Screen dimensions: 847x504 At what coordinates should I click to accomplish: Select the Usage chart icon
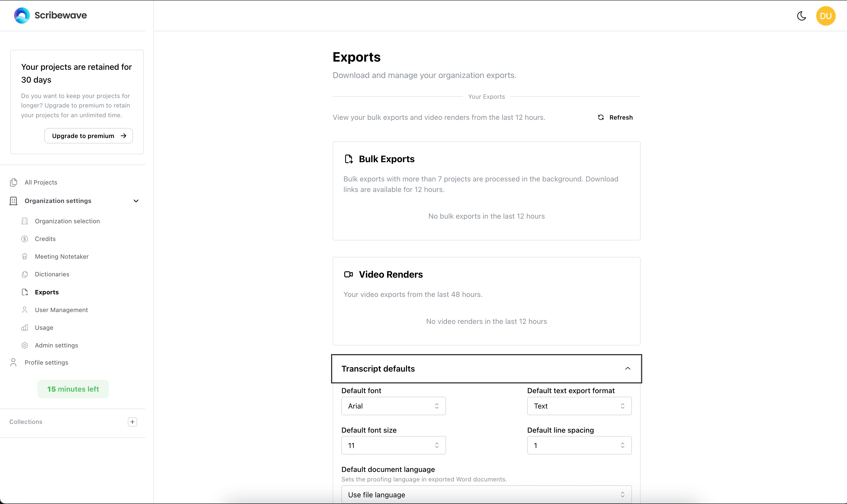click(25, 327)
